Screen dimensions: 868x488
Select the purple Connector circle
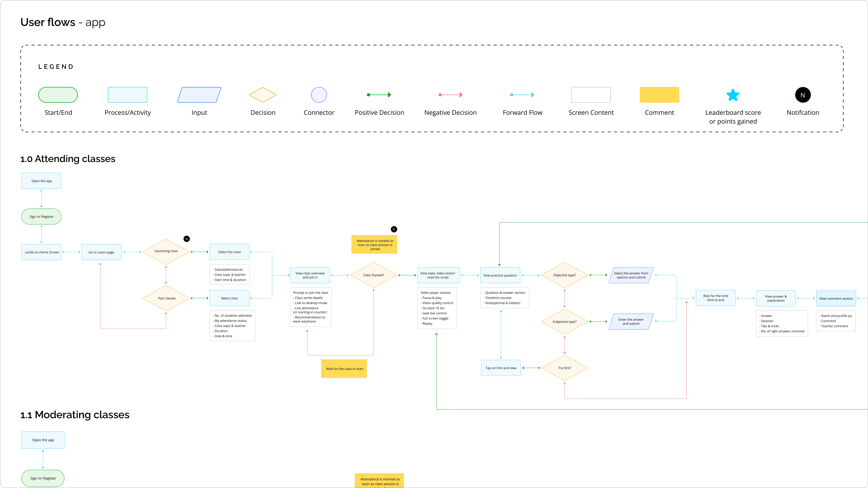[x=319, y=95]
